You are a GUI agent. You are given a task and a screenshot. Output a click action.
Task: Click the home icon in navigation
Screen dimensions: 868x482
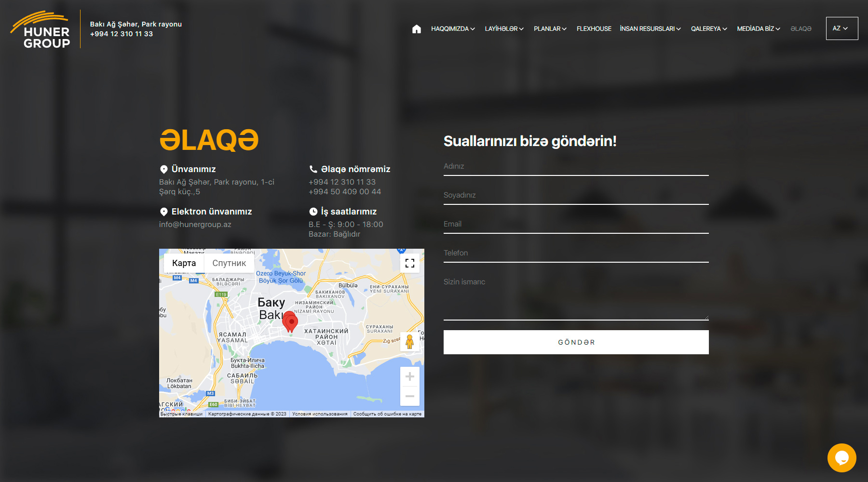(x=417, y=29)
